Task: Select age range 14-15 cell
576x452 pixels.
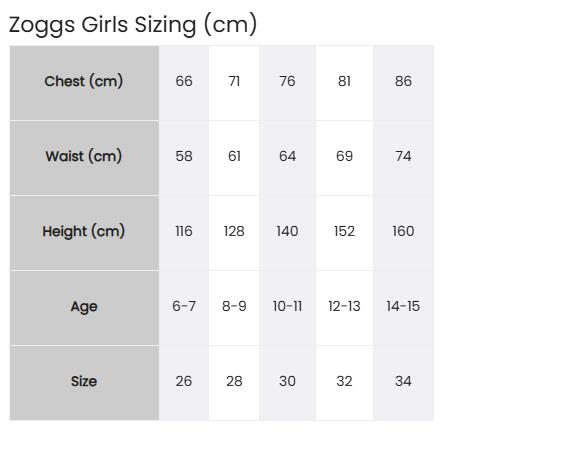Action: pos(403,308)
